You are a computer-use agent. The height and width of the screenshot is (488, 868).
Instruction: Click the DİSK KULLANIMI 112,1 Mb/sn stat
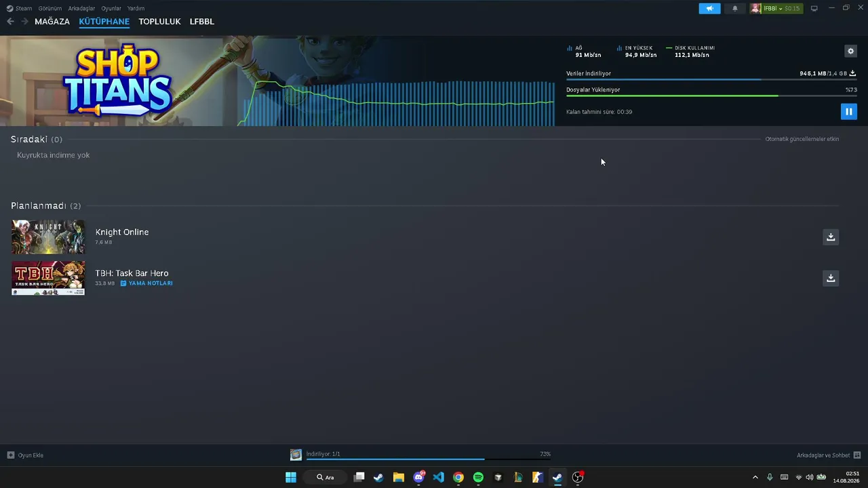(x=690, y=52)
